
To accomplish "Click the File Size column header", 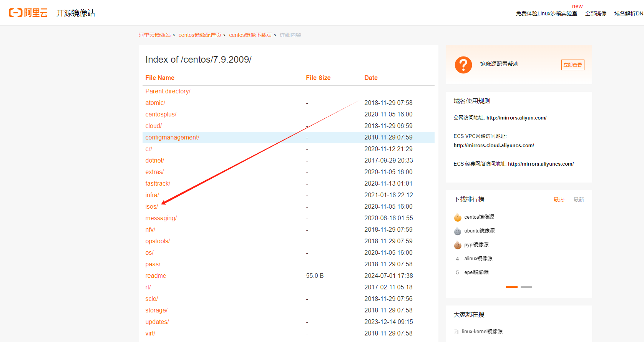I will point(318,78).
